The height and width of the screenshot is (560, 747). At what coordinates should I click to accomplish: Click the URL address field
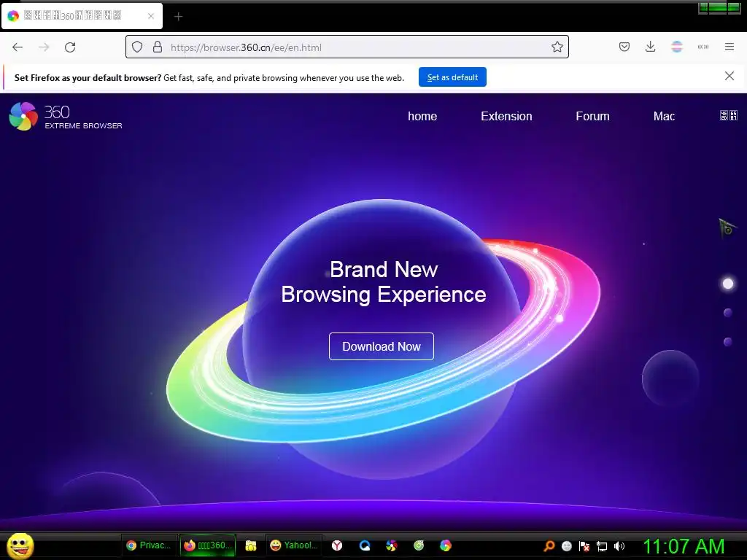tap(347, 47)
